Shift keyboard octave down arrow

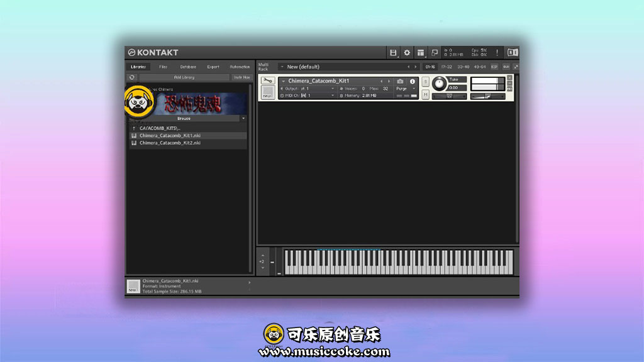pyautogui.click(x=263, y=268)
